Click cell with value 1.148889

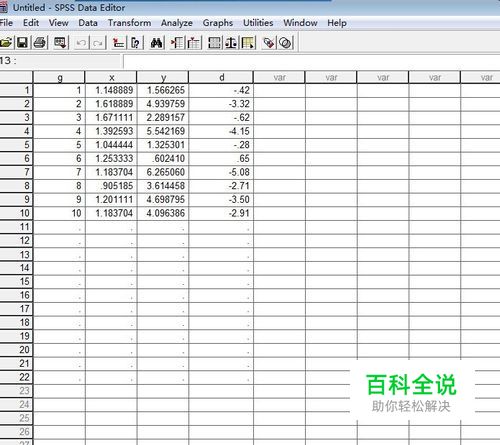111,90
